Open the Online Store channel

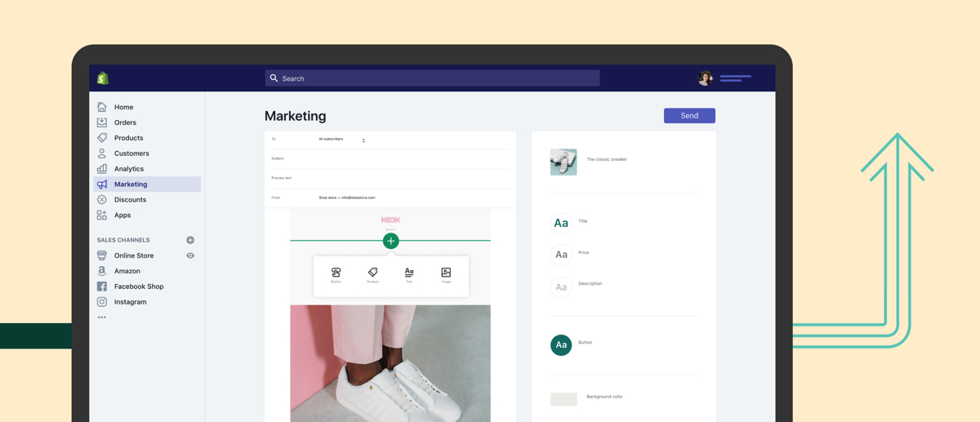[134, 255]
